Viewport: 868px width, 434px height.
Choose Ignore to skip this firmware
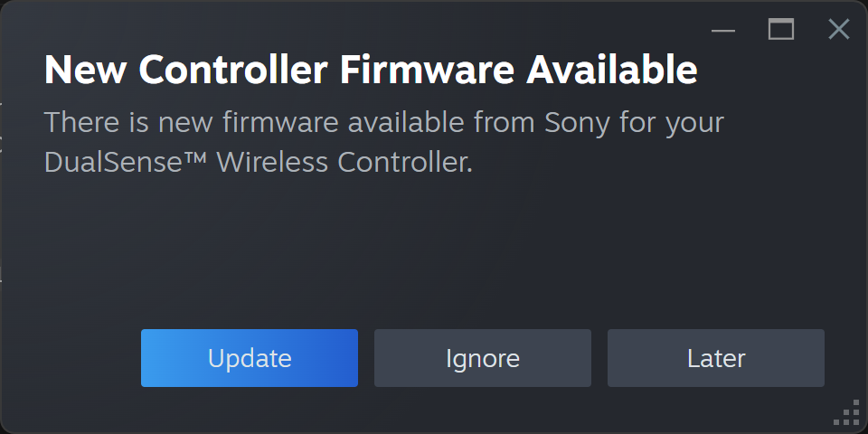(483, 358)
